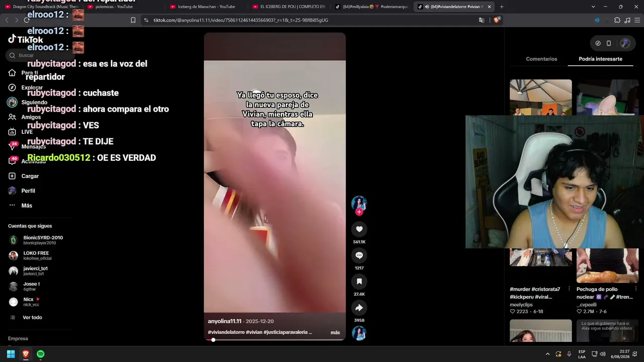644x362 pixels.
Task: Open the #murder #cristorata7 recommended video thumbnail
Action: click(541, 257)
